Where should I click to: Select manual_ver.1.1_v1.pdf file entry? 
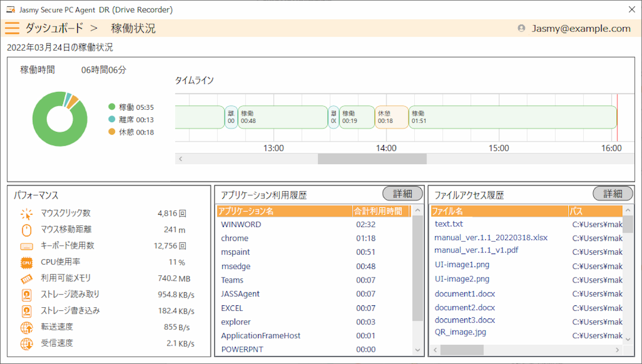coord(476,250)
